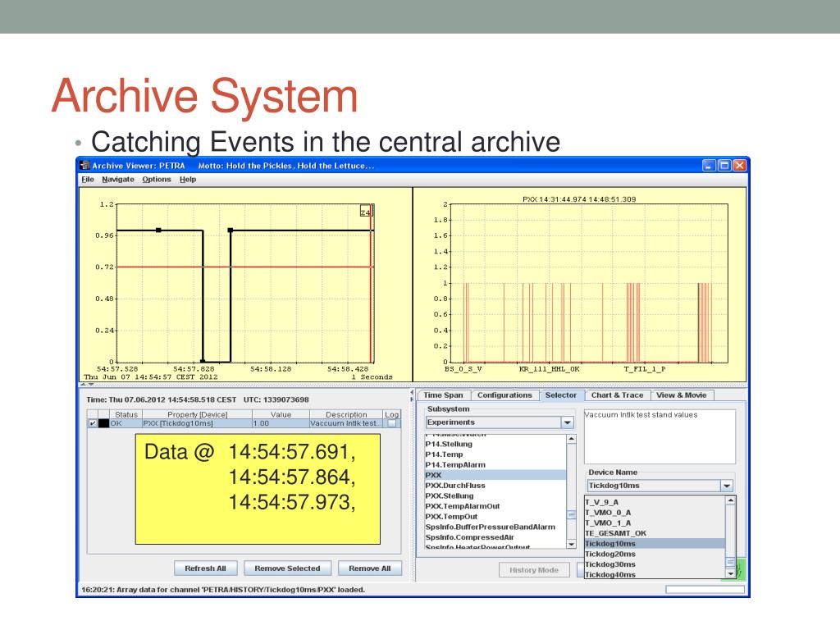Click the Remove All button
Image resolution: width=840 pixels, height=630 pixels.
[x=370, y=568]
